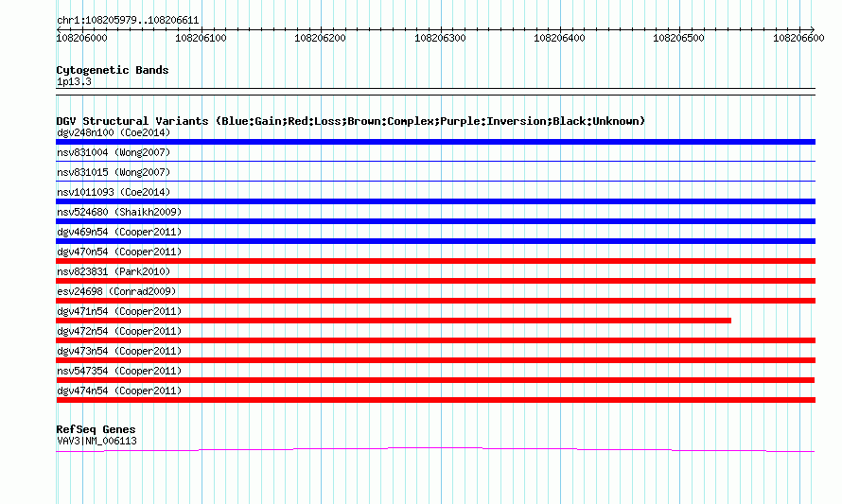
Task: Click ruler position 108206200
Action: pos(320,38)
